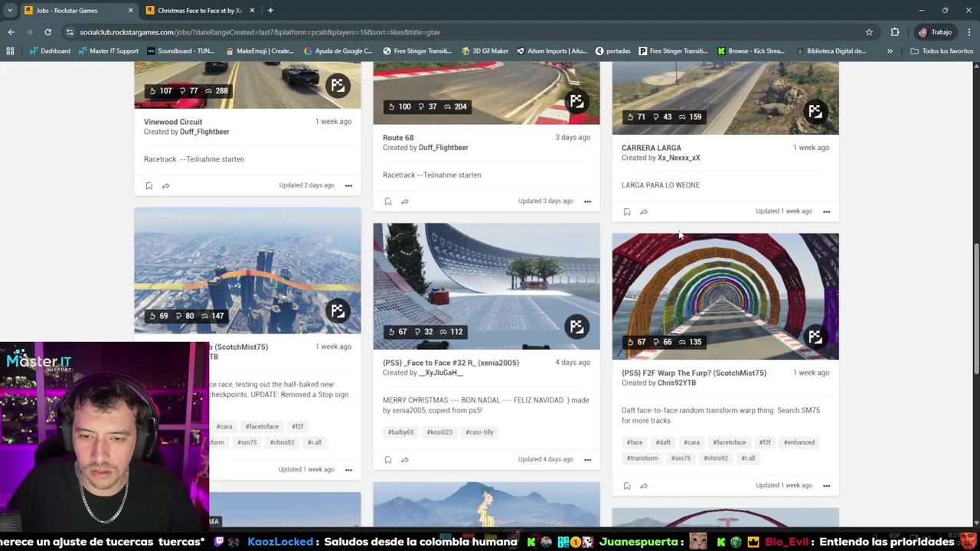The width and height of the screenshot is (980, 551).
Task: Close the Jobs - Rockstar Games tab
Action: [130, 11]
